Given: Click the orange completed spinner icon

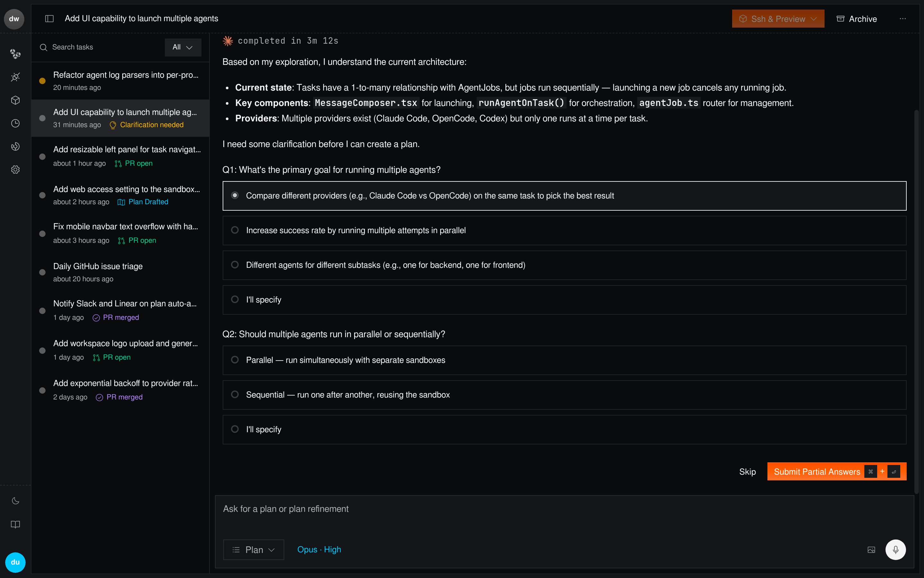Looking at the screenshot, I should pyautogui.click(x=227, y=41).
